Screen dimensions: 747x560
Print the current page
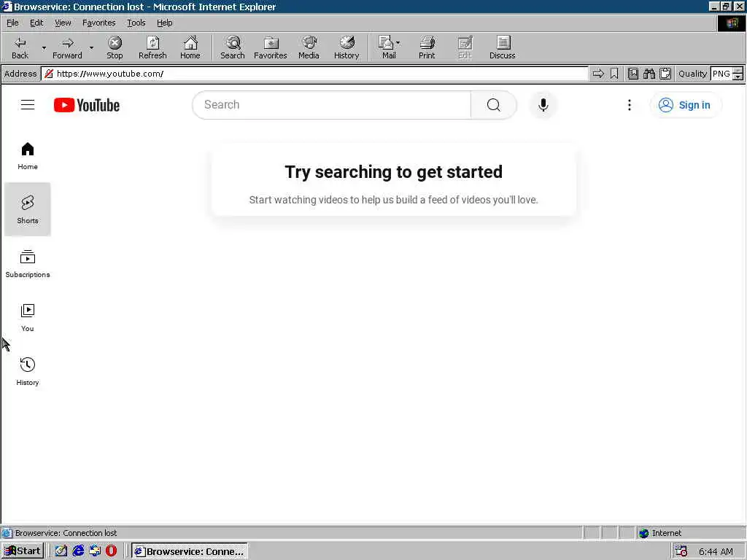427,47
